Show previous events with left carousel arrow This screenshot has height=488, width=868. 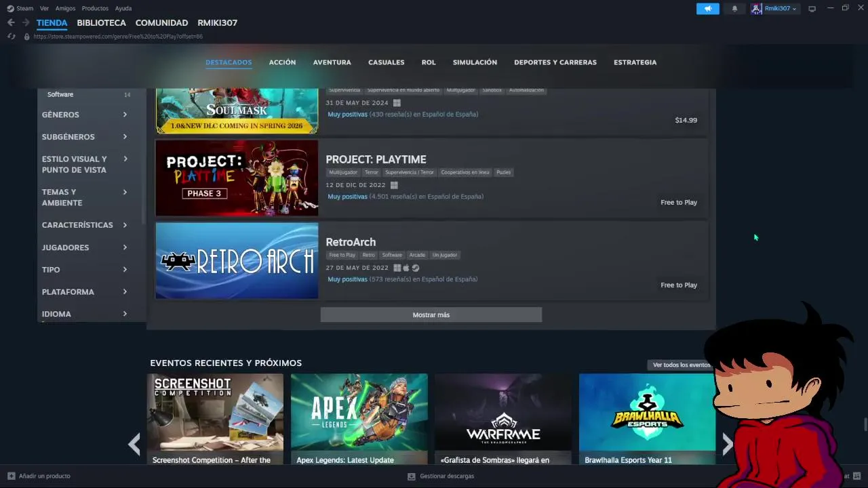pyautogui.click(x=134, y=444)
